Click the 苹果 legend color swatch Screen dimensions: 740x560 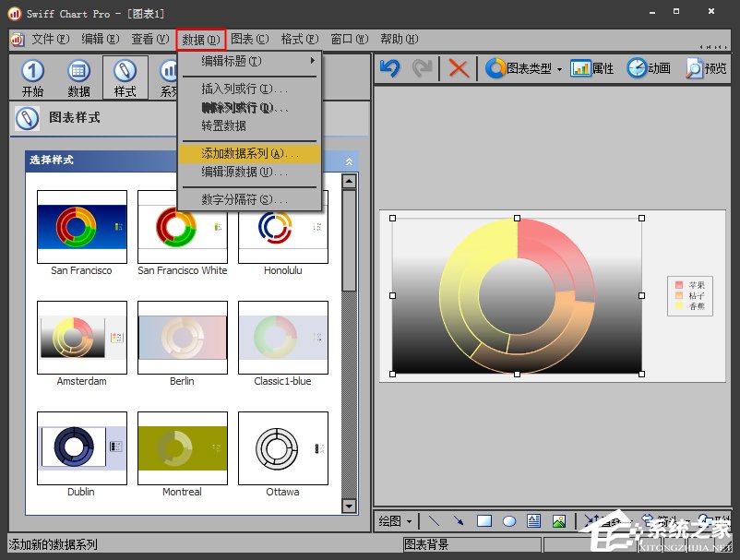pos(679,285)
